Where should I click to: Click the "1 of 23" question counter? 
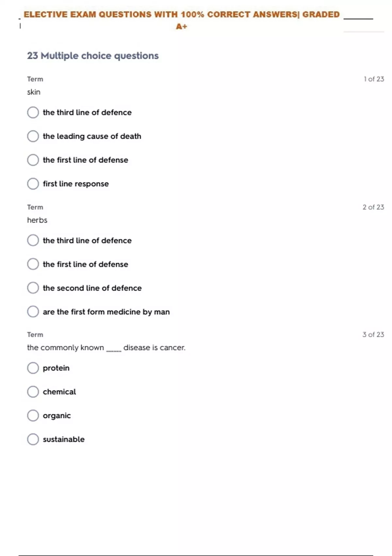[374, 79]
